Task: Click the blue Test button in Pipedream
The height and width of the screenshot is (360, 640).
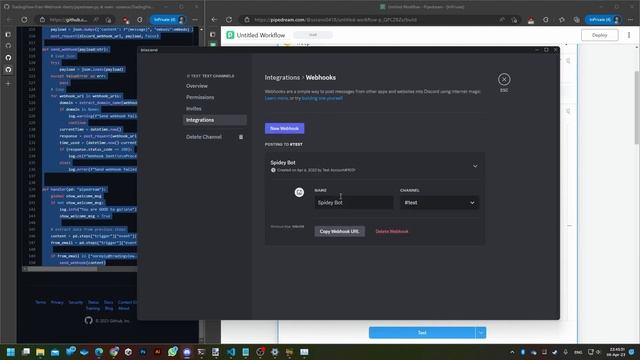Action: point(422,333)
